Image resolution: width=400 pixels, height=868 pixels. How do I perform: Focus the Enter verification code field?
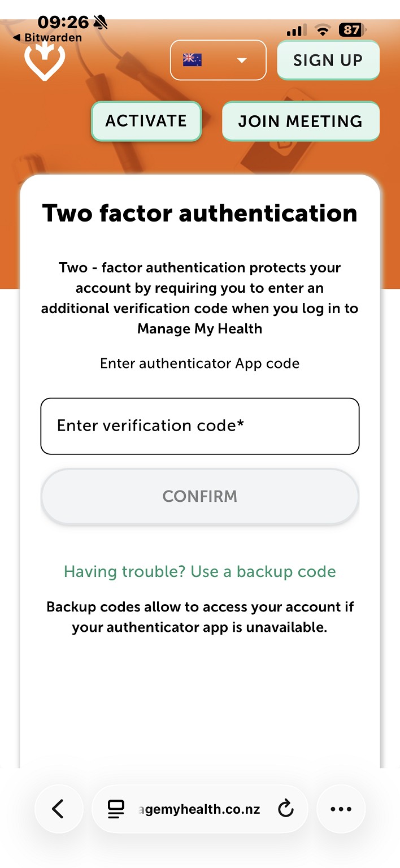[200, 426]
